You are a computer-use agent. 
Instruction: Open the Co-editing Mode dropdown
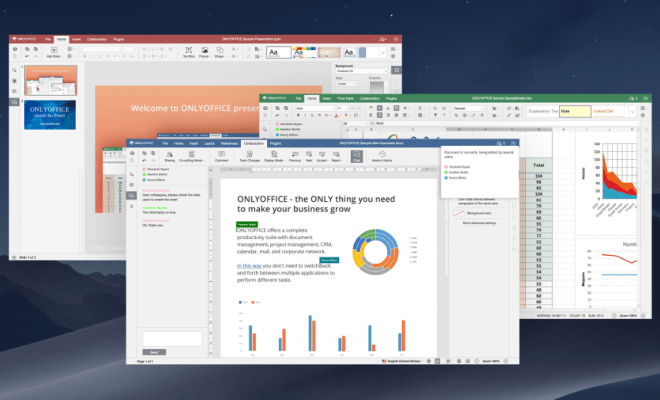coord(192,156)
